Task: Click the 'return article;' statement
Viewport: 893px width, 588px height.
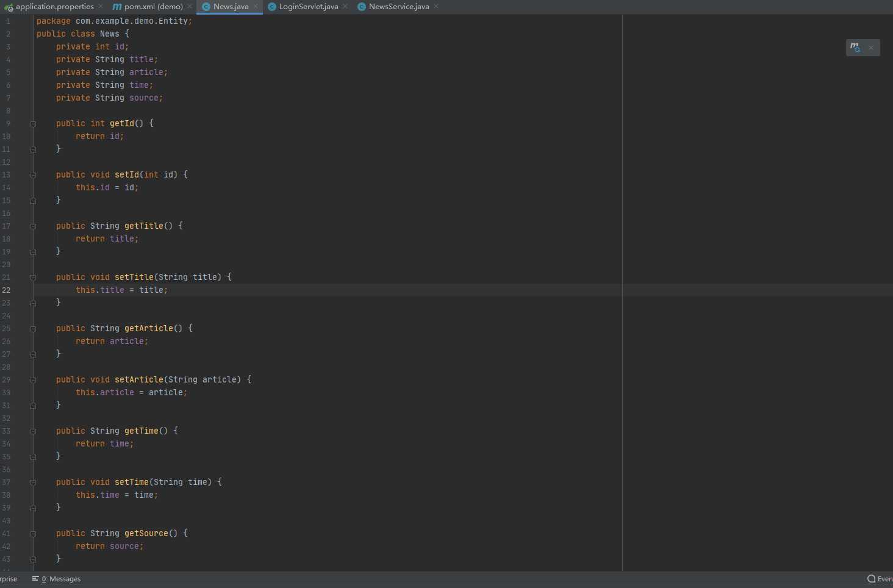Action: click(112, 341)
